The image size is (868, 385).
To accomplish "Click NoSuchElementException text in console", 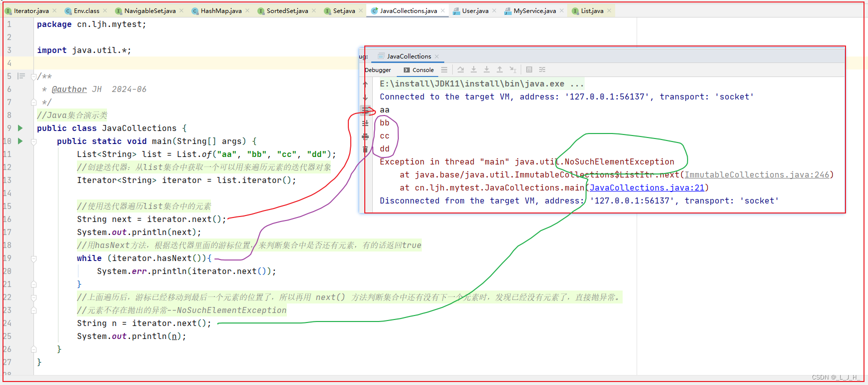I will [x=619, y=161].
